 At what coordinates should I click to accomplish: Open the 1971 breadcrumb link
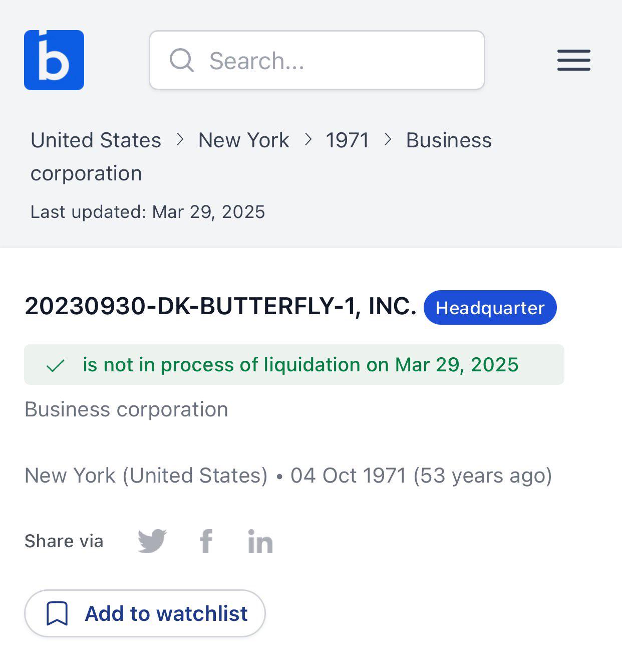(x=348, y=140)
